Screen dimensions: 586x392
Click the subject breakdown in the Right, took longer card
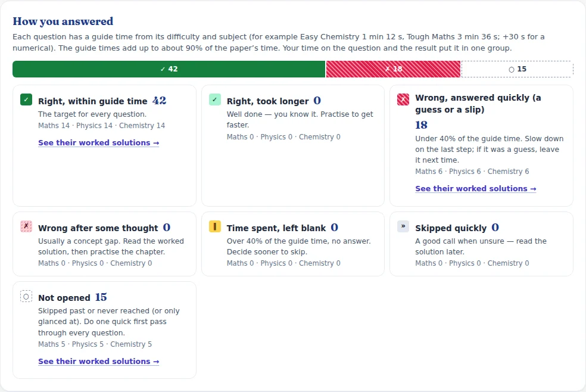[283, 137]
